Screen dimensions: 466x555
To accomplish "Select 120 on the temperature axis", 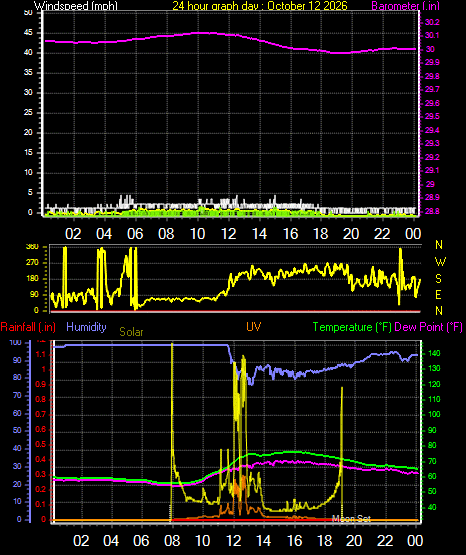I will (x=434, y=384).
